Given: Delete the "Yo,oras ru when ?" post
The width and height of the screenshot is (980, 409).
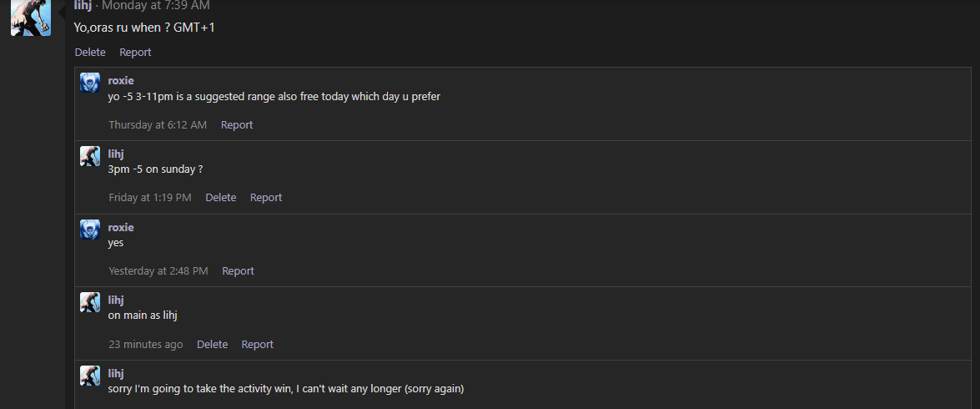Looking at the screenshot, I should 90,52.
